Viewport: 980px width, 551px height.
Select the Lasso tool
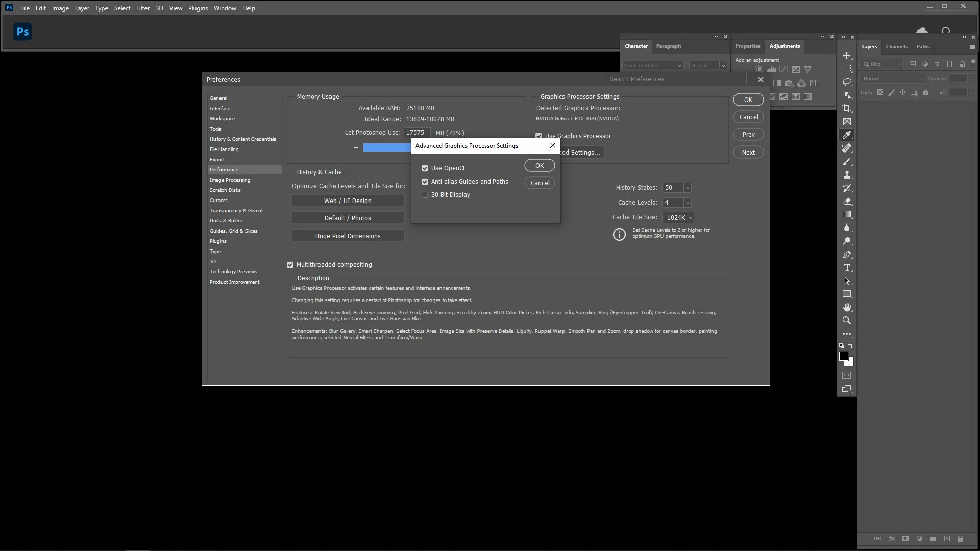tap(847, 82)
